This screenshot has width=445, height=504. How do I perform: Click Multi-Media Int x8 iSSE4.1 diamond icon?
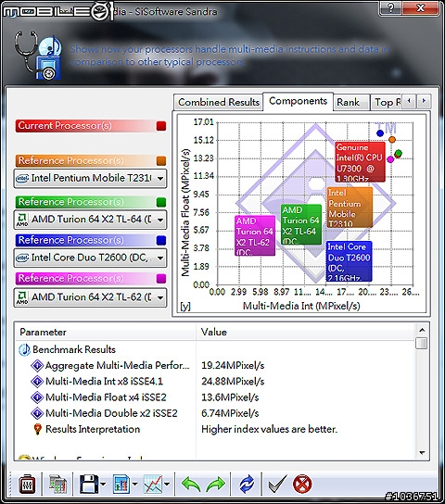[x=37, y=382]
